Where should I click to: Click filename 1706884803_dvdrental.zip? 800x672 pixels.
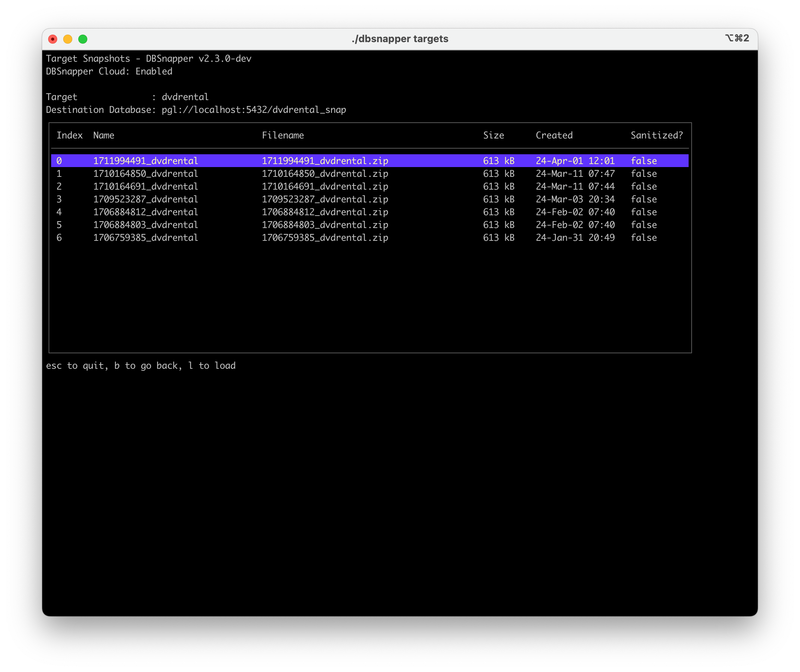click(x=325, y=225)
